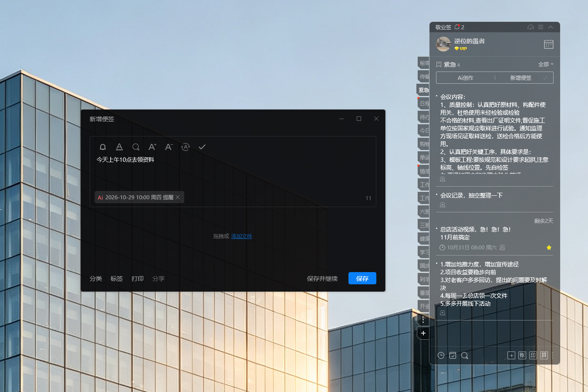The height and width of the screenshot is (392, 588).
Task: Expand the 全部 filter dropdown
Action: pyautogui.click(x=546, y=65)
